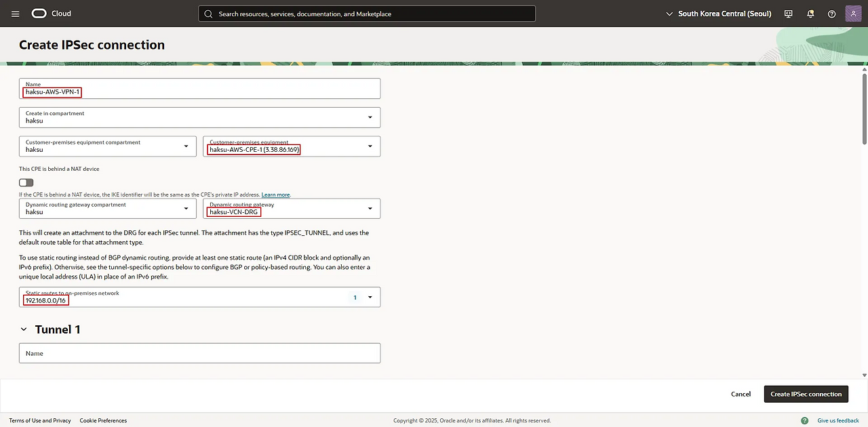Open the Dynamic routing gateway dropdown
The height and width of the screenshot is (427, 868).
coord(370,209)
